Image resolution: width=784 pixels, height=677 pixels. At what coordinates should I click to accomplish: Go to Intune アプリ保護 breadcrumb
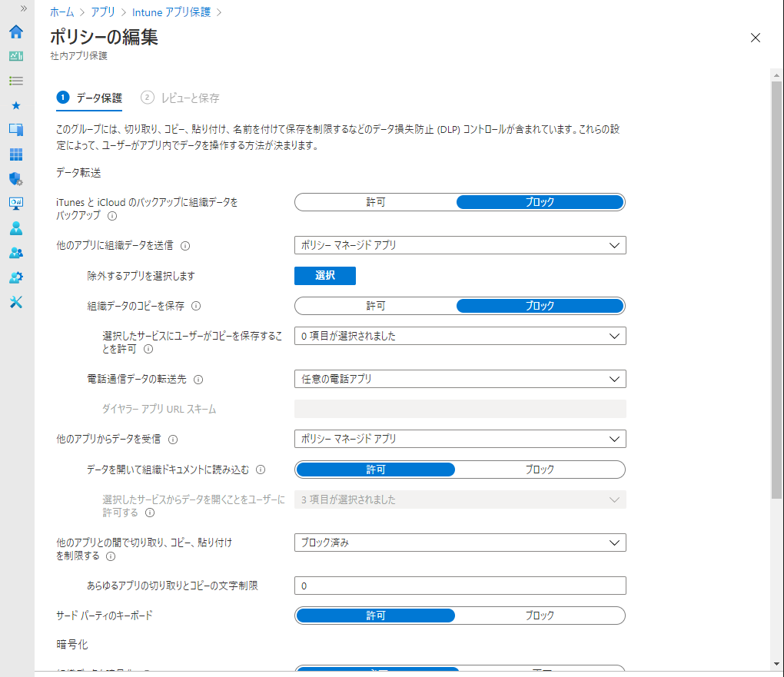coord(171,12)
